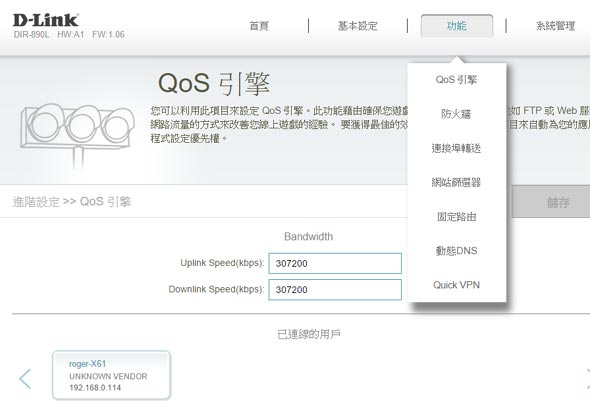Select 動態DNS menu entry
Viewport: 590px width, 401px height.
[456, 251]
